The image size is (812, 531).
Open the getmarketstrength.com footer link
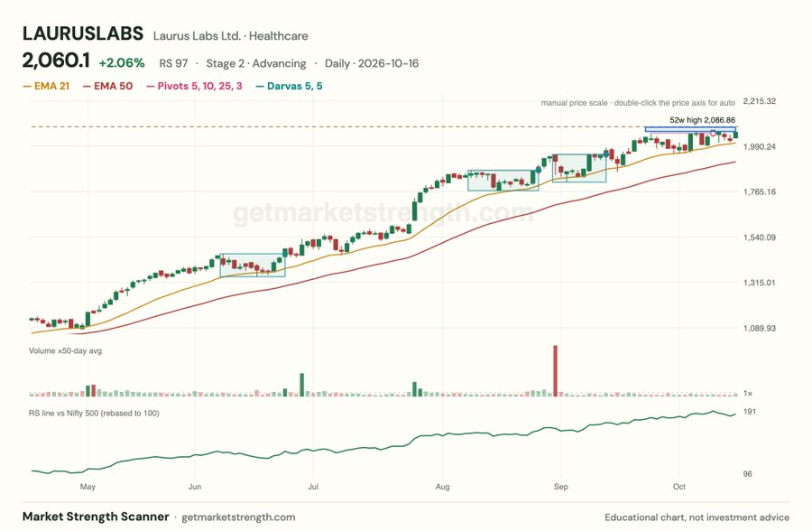(239, 517)
